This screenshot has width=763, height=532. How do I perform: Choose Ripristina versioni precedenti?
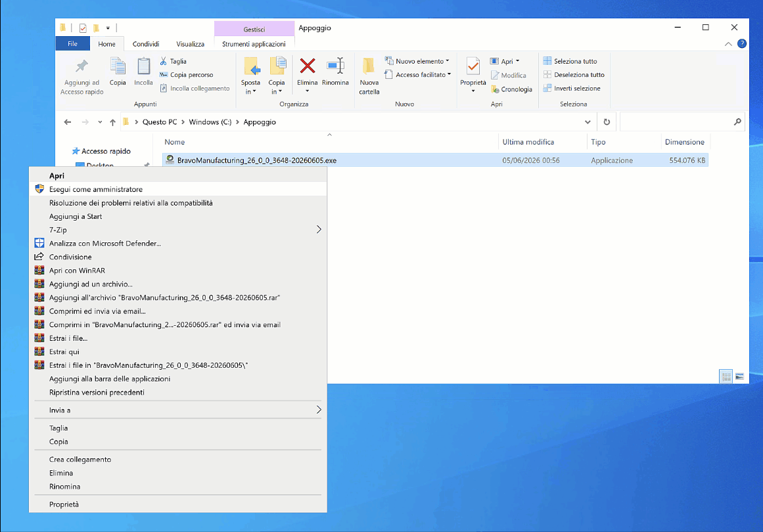point(177,393)
